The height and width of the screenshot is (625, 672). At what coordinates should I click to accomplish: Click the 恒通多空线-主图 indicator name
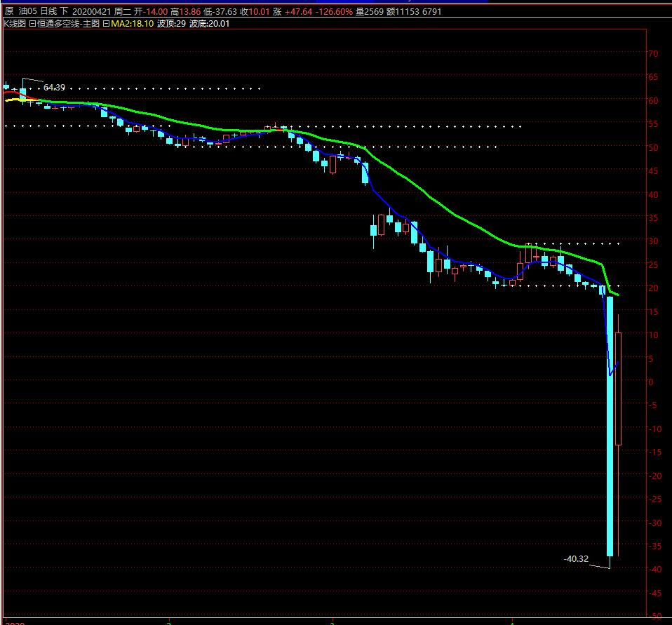(x=68, y=23)
